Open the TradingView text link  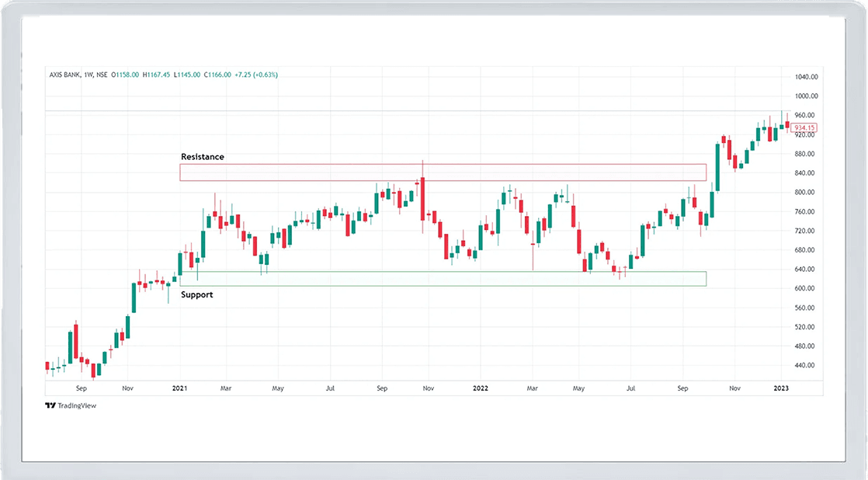(x=76, y=405)
